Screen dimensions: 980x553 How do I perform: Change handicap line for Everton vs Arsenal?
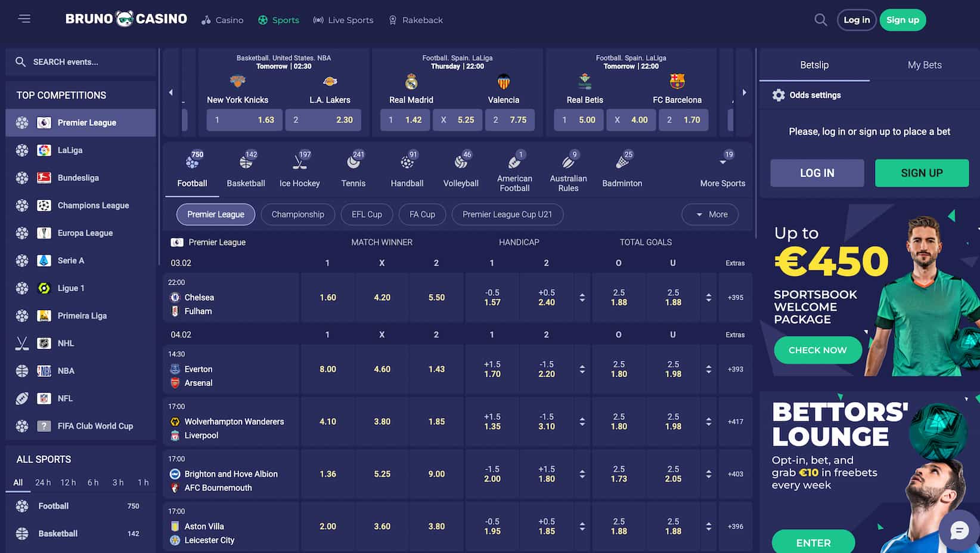tap(582, 369)
